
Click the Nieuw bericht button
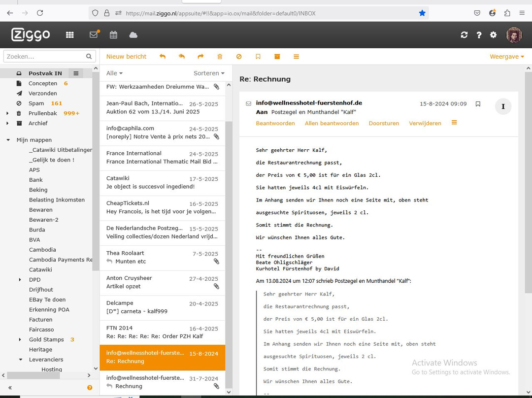pos(126,57)
